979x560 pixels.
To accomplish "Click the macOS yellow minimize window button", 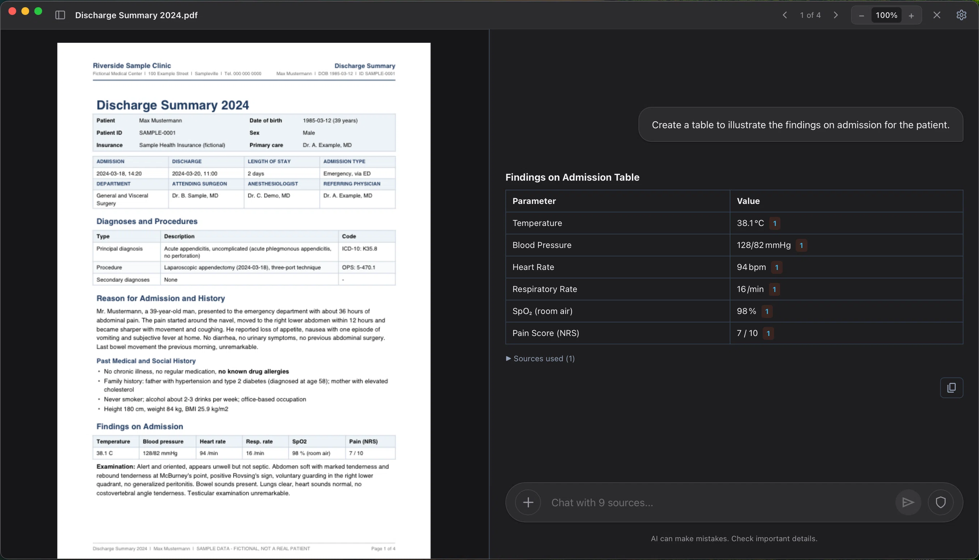I will (x=25, y=11).
